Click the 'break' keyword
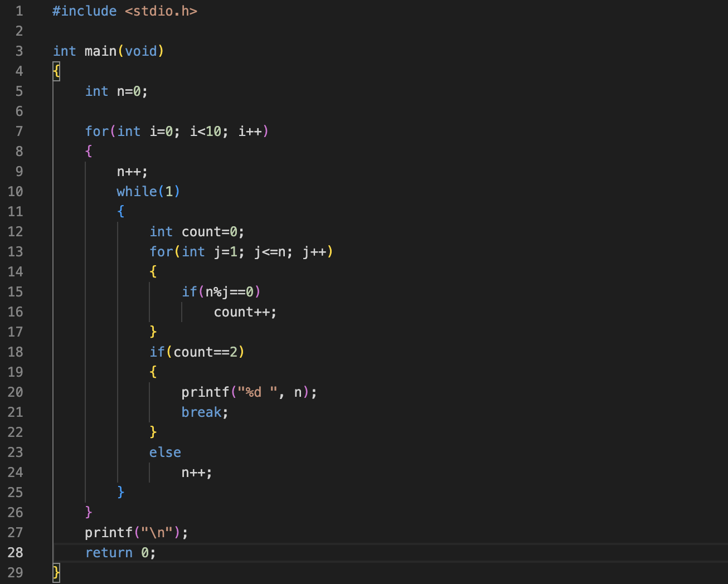This screenshot has height=584, width=728. (202, 412)
